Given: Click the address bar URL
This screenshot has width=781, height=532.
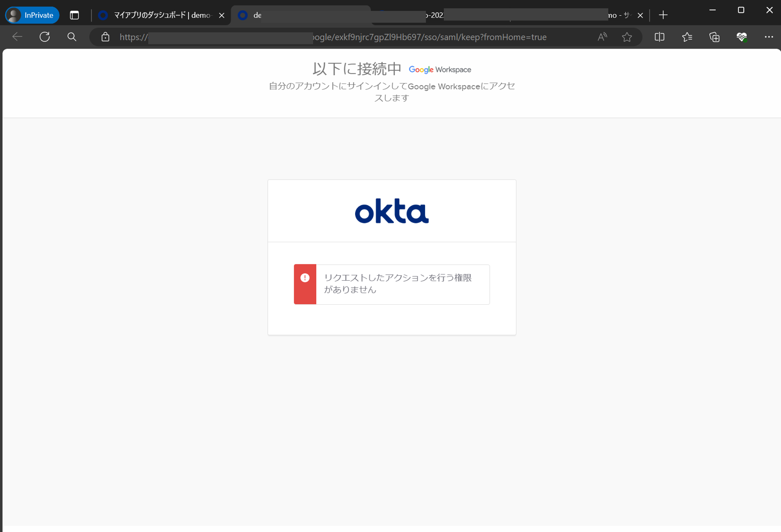Looking at the screenshot, I should [333, 37].
